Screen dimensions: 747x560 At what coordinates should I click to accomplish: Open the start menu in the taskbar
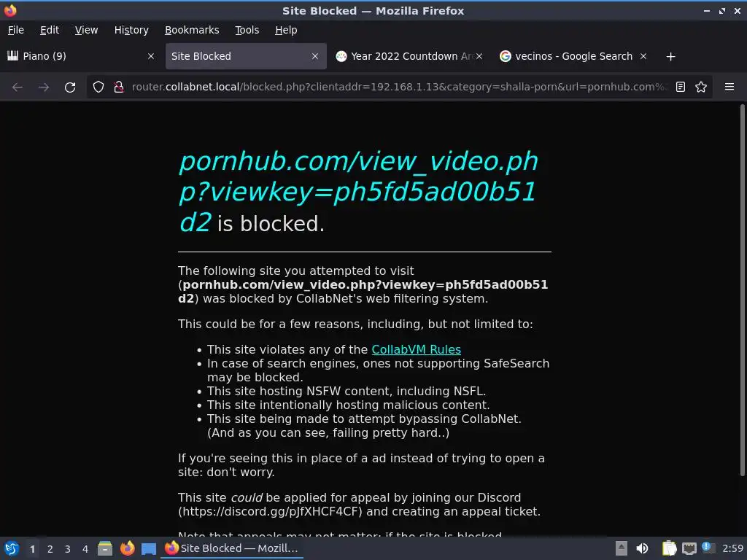(12, 548)
